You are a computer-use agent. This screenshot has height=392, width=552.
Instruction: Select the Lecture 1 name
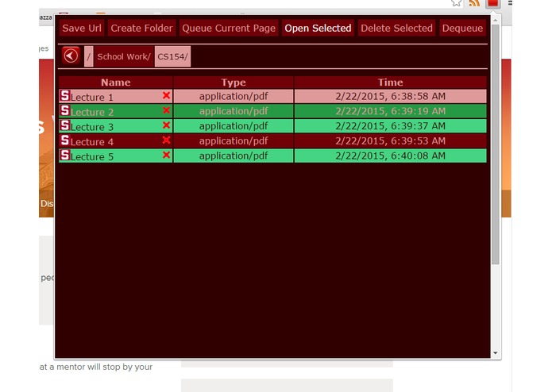92,97
